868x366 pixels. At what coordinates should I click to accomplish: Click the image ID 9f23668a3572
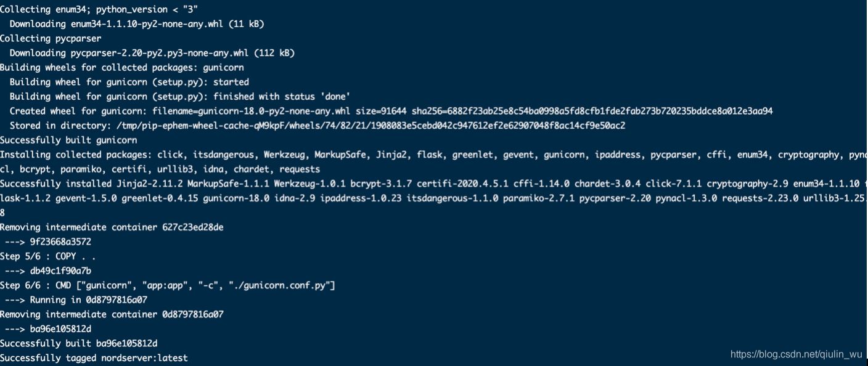(60, 242)
